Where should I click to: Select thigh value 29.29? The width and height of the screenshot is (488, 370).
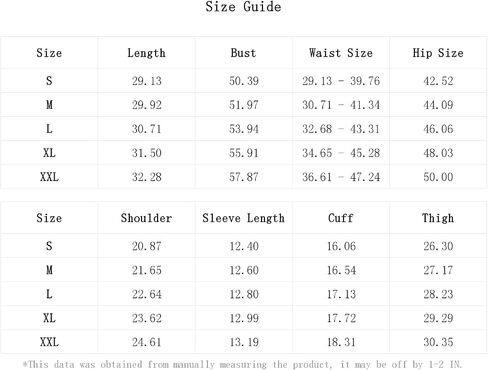(438, 318)
